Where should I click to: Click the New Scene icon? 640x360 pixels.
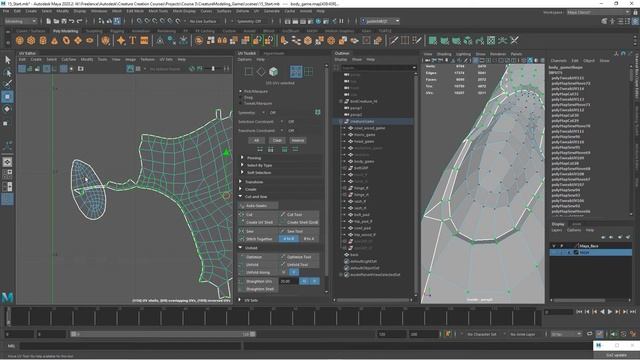[49, 21]
